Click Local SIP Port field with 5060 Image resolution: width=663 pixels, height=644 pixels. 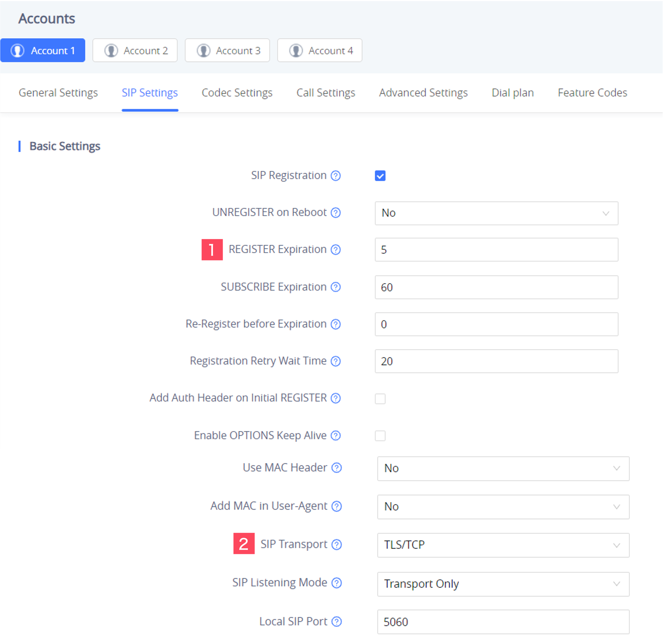tap(503, 622)
